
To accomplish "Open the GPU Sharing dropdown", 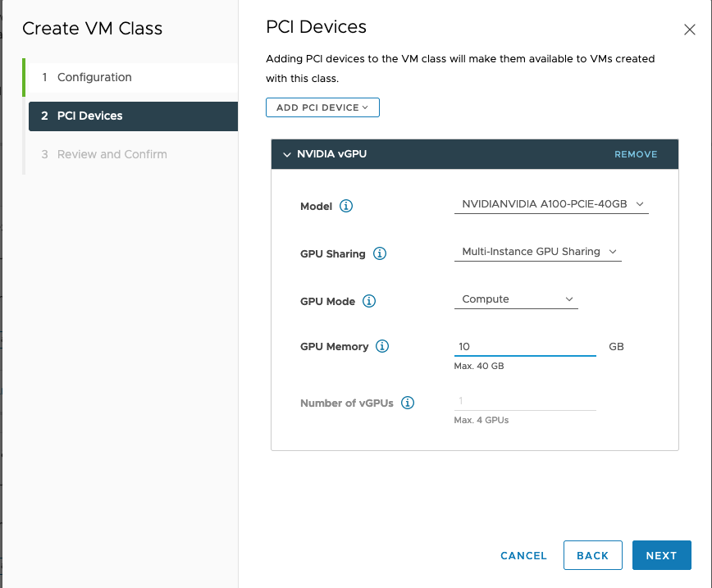I will pyautogui.click(x=537, y=252).
